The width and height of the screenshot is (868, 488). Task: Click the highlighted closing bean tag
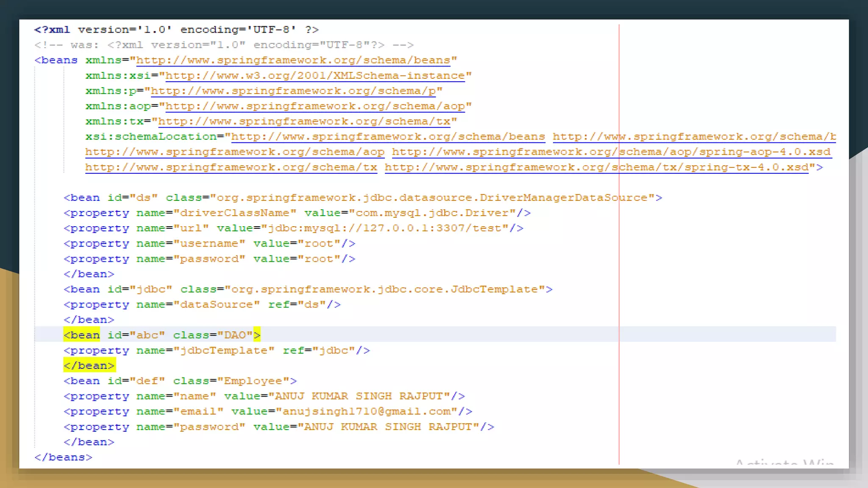89,366
